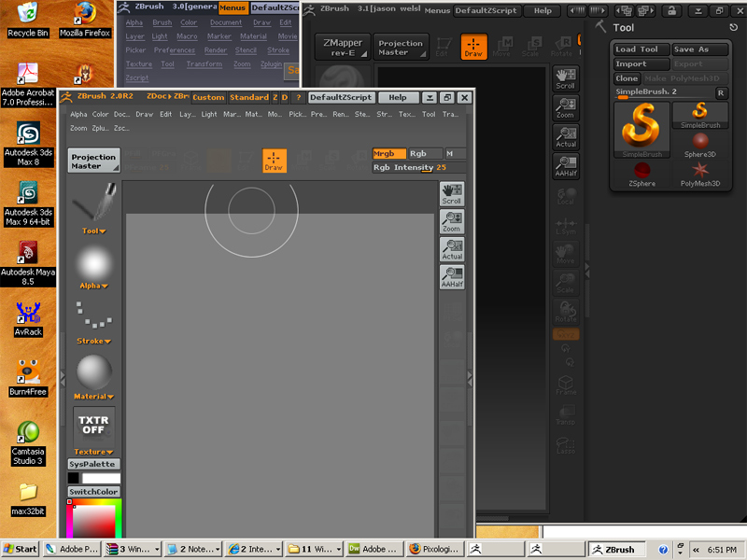Expand ZMapper rev-E in ZBrush 3.1
The width and height of the screenshot is (747, 560).
point(343,48)
